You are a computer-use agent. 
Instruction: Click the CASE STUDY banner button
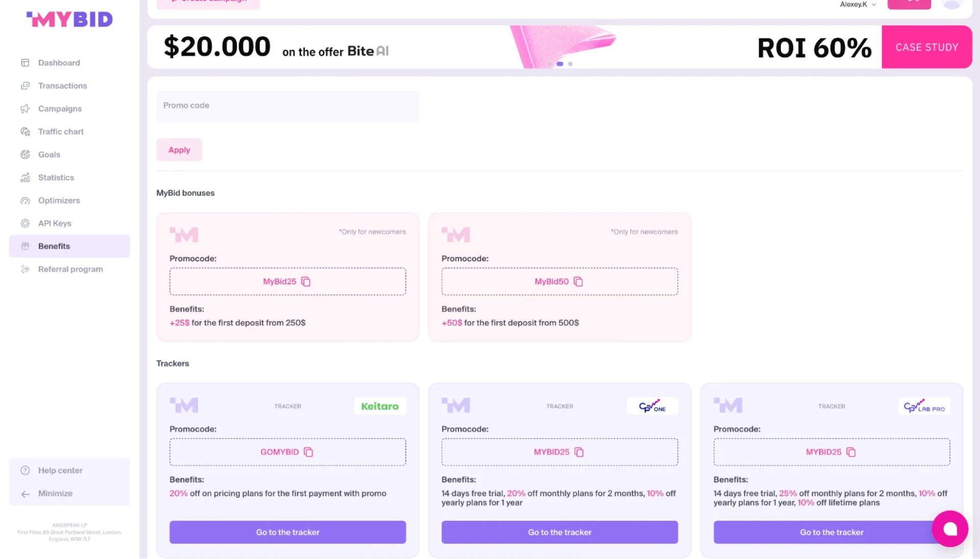click(927, 47)
